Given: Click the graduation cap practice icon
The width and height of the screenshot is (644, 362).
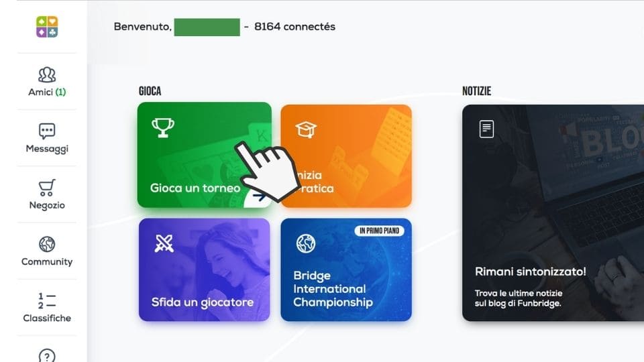Looking at the screenshot, I should (x=306, y=129).
